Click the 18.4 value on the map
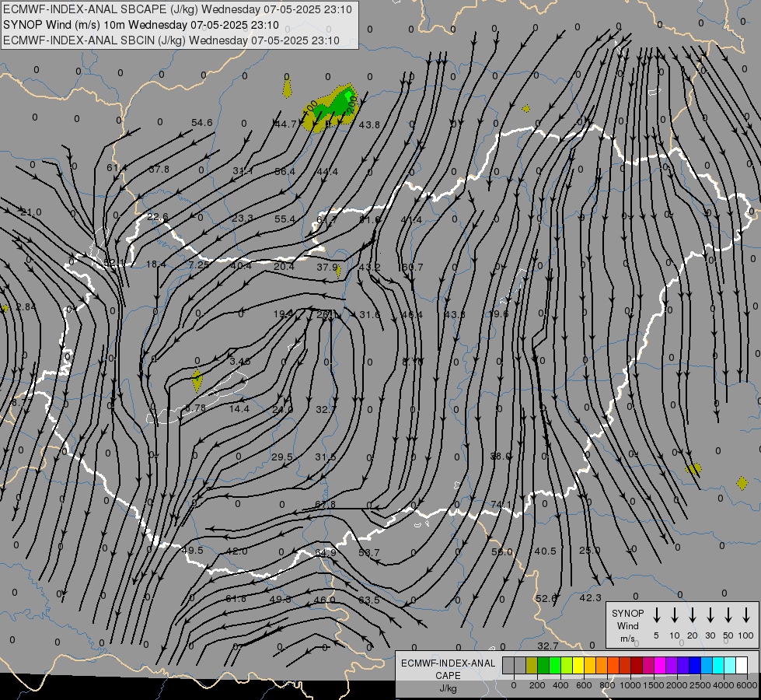The width and height of the screenshot is (761, 700). click(156, 264)
